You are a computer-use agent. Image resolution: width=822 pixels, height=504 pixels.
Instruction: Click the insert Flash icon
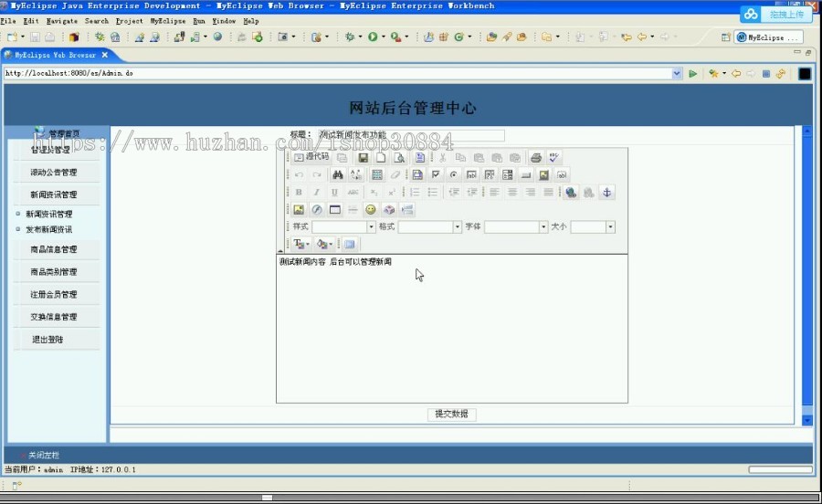(317, 210)
